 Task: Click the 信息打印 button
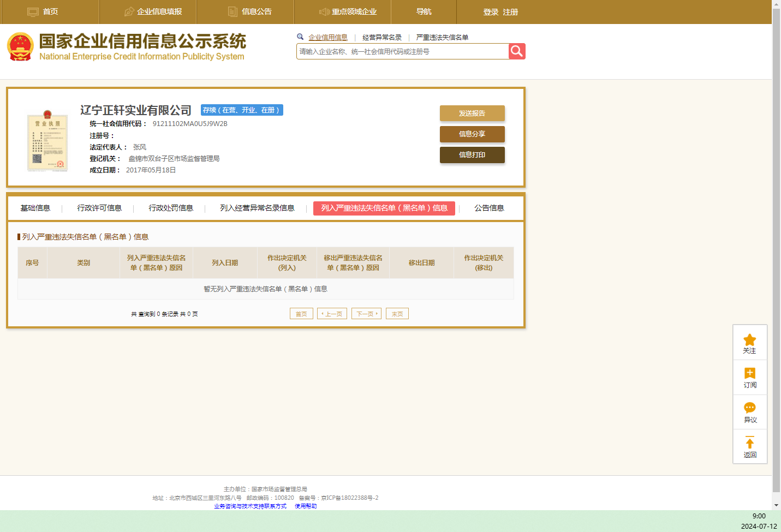coord(472,155)
